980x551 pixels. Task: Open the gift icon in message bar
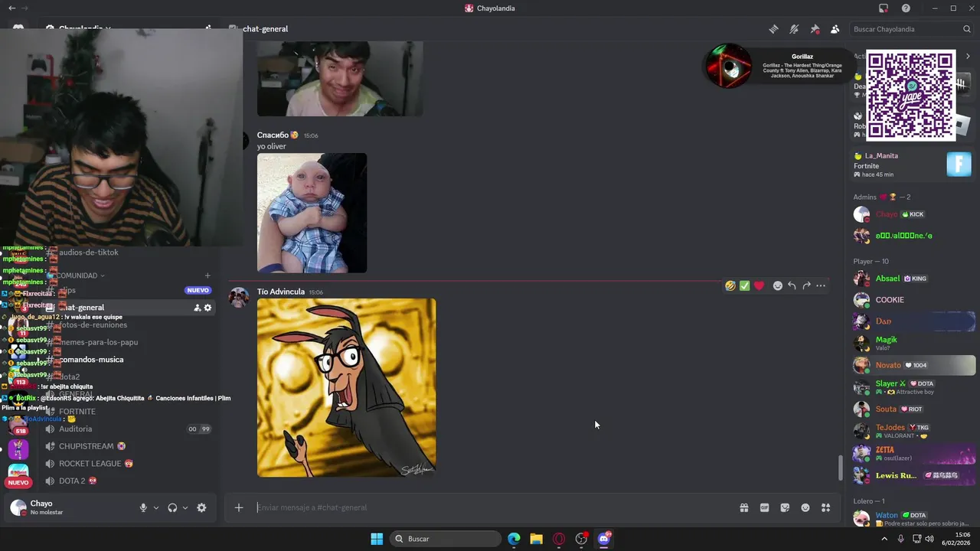743,507
